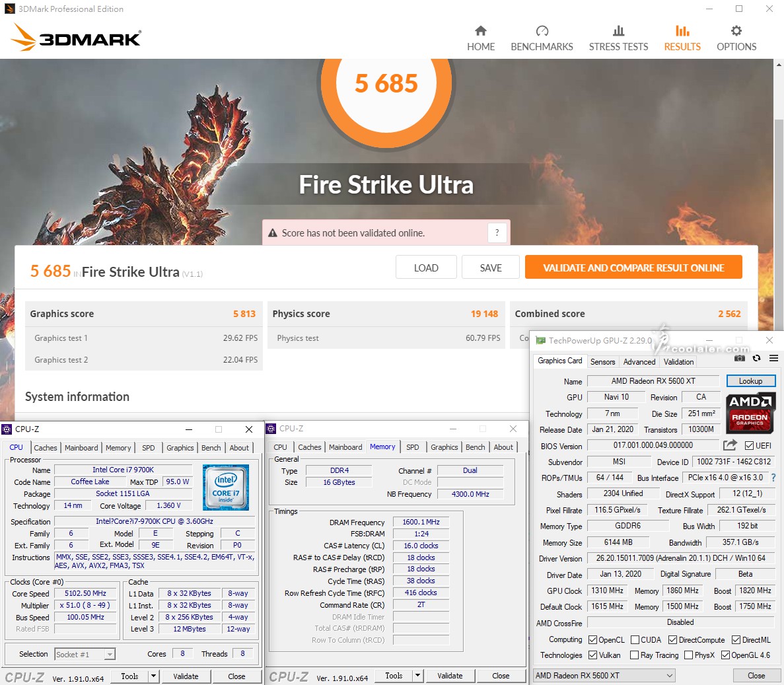Click the question mark beside validation warning

coord(497,233)
